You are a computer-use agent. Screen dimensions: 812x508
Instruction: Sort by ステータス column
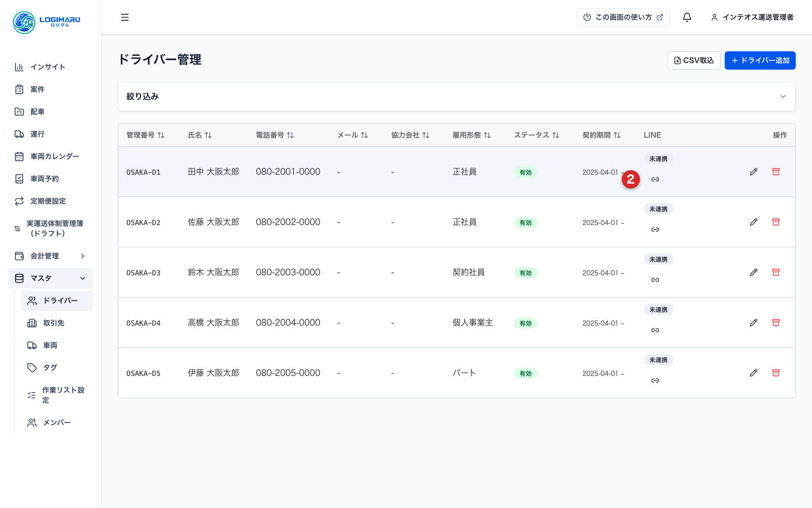(537, 135)
